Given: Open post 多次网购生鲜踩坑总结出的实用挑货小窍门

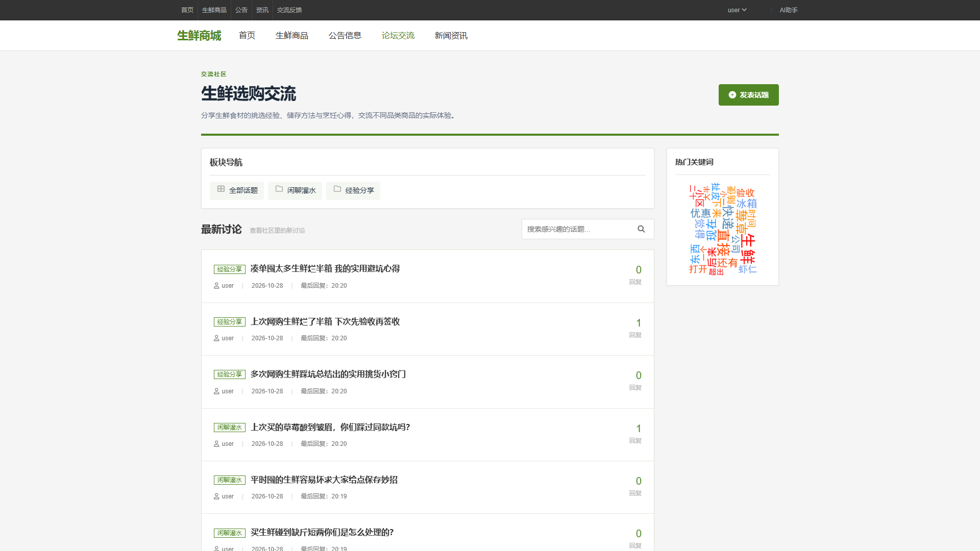Looking at the screenshot, I should [x=328, y=374].
